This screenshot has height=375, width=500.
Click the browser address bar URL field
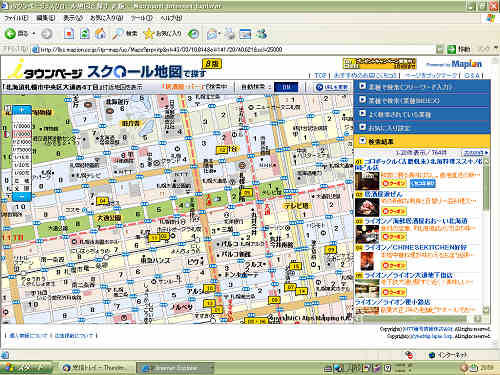coord(233,49)
